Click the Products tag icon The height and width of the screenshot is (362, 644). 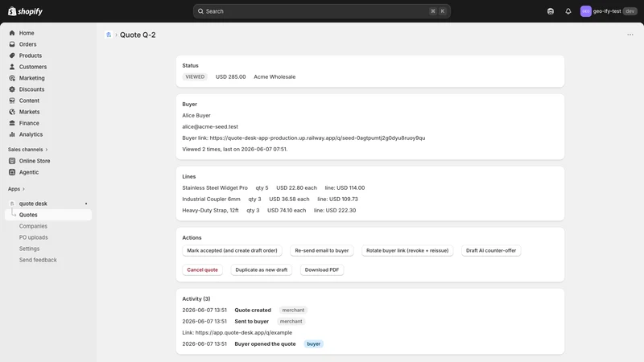point(12,56)
